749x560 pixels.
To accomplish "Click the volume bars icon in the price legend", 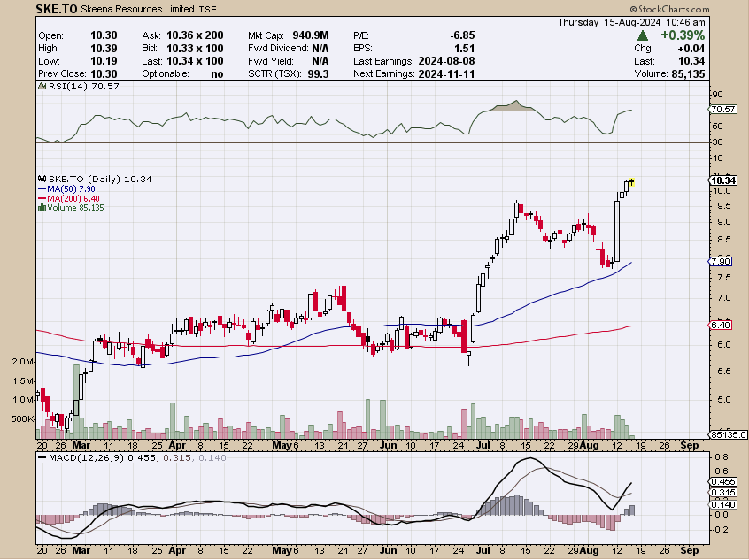I will coord(42,208).
